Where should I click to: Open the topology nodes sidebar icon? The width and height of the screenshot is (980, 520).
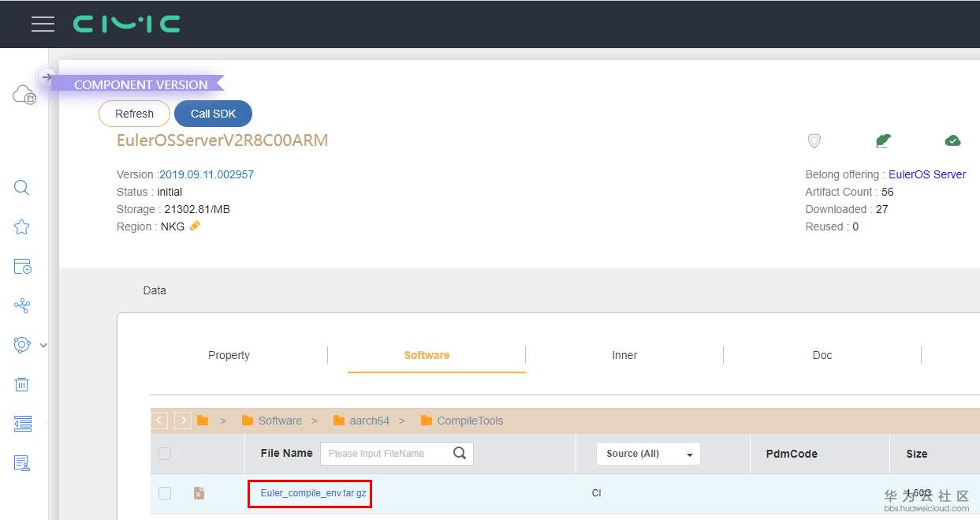click(x=22, y=305)
